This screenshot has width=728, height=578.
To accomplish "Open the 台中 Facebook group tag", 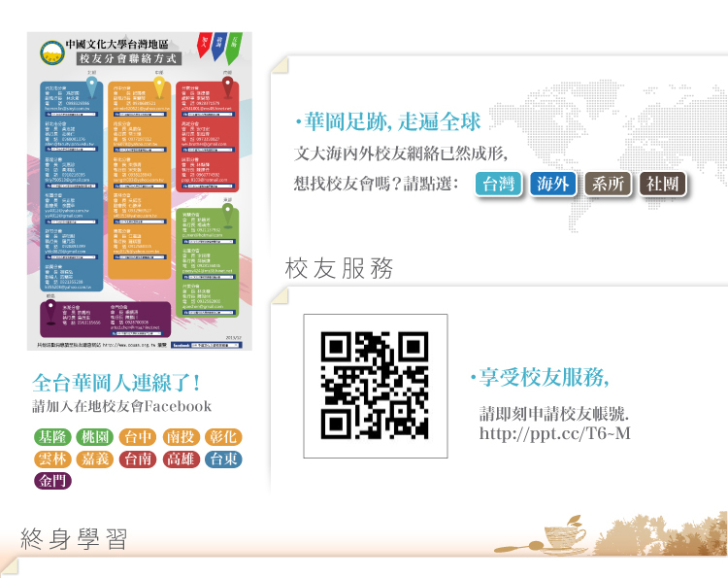I will (138, 437).
